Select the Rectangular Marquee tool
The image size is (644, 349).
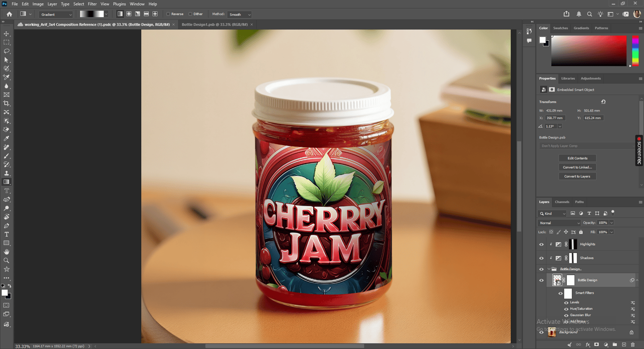tap(6, 42)
